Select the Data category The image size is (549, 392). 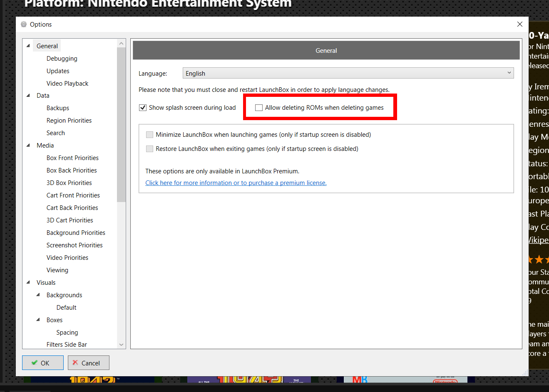coord(43,96)
